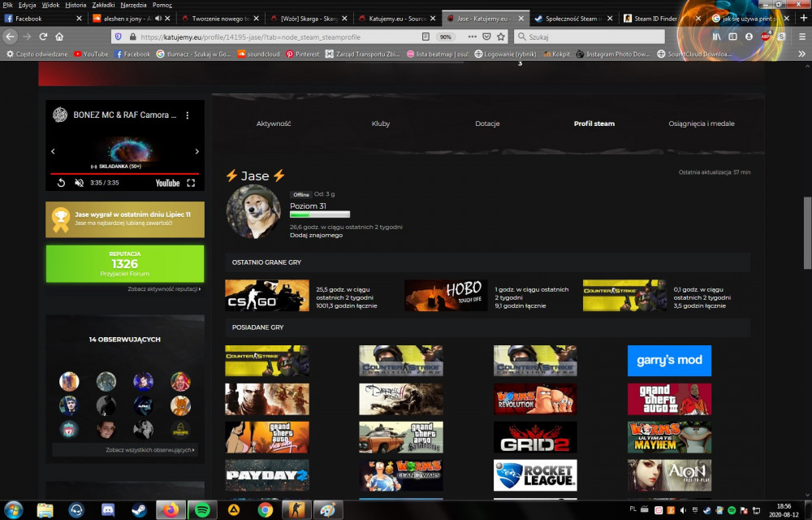The width and height of the screenshot is (812, 520).
Task: Toggle fullscreen on the YouTube player
Action: tap(191, 183)
